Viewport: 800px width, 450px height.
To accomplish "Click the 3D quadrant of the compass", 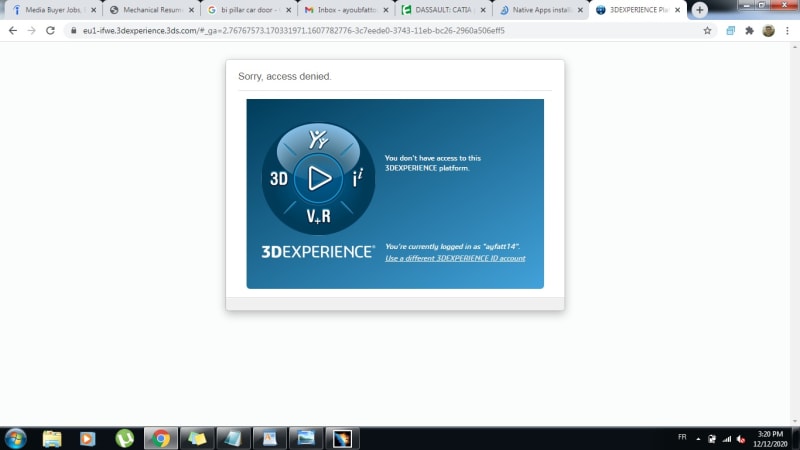I will (x=279, y=179).
